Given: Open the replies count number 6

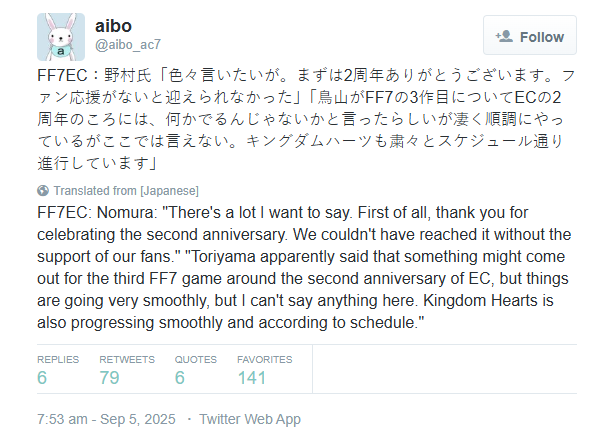Looking at the screenshot, I should [x=43, y=378].
